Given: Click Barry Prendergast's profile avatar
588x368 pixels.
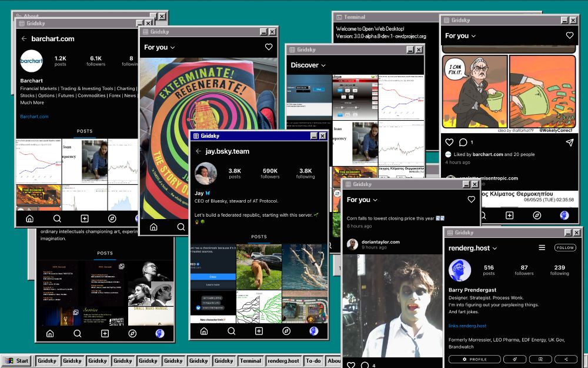Looking at the screenshot, I should coord(460,270).
